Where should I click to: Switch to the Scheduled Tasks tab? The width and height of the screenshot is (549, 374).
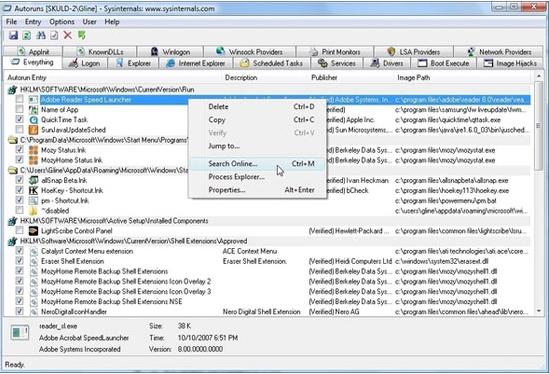tap(272, 63)
